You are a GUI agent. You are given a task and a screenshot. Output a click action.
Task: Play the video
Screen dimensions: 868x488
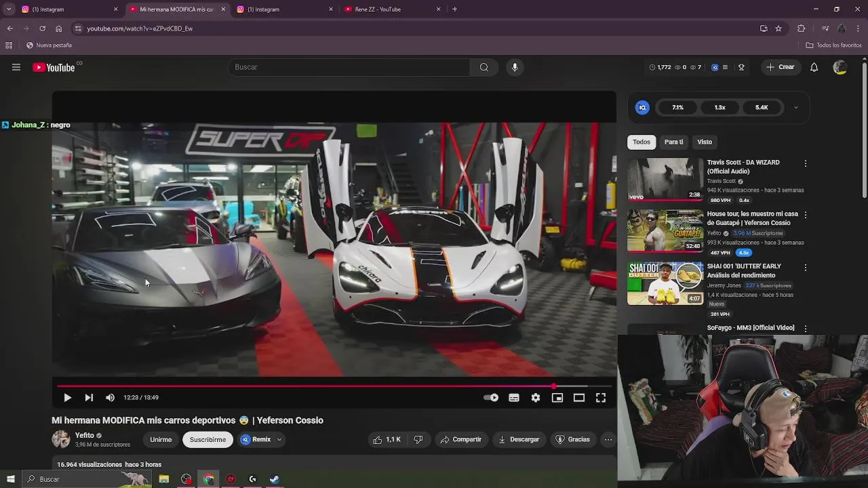point(67,398)
